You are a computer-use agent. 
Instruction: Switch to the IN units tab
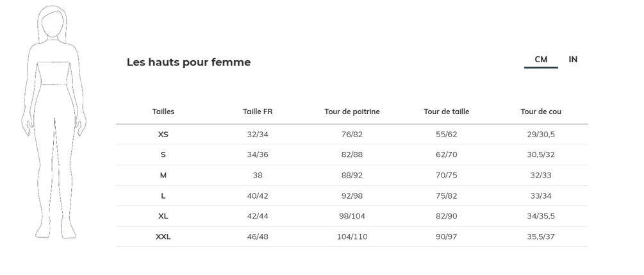click(x=573, y=60)
